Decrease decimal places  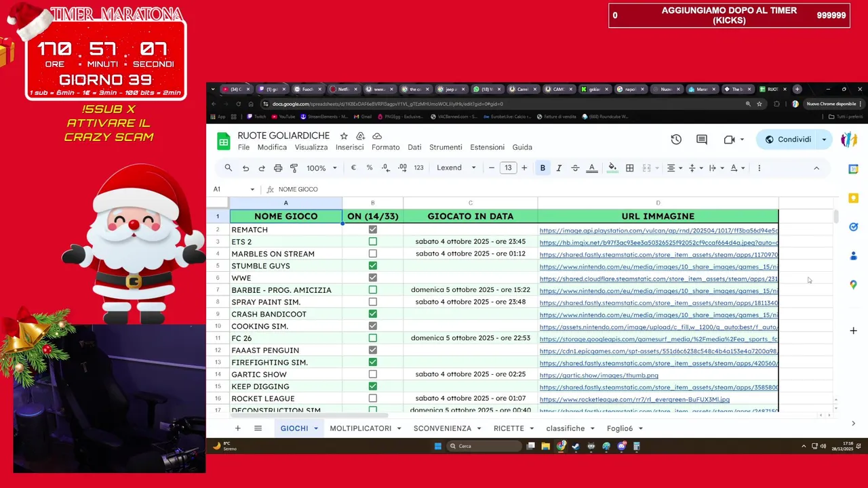386,168
